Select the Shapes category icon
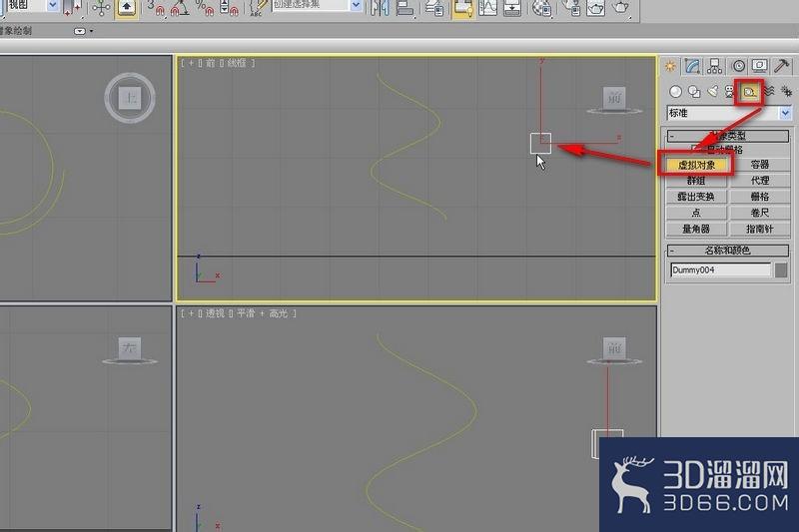 pos(694,92)
